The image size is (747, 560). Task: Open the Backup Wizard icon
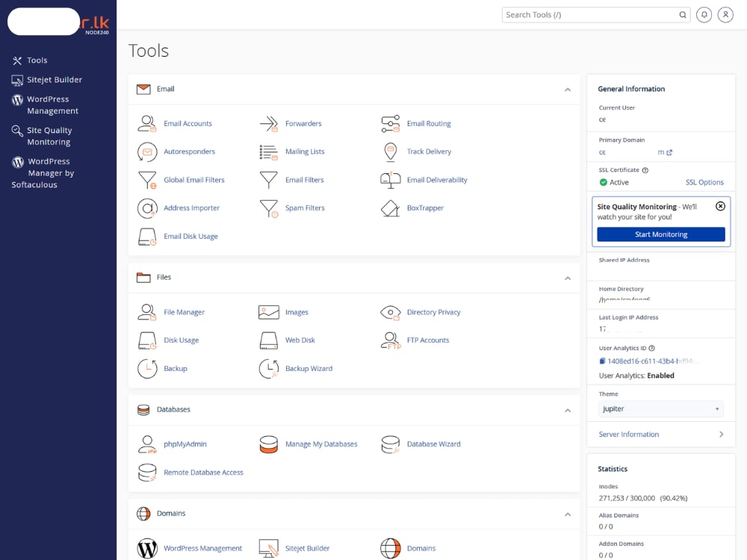pyautogui.click(x=269, y=369)
